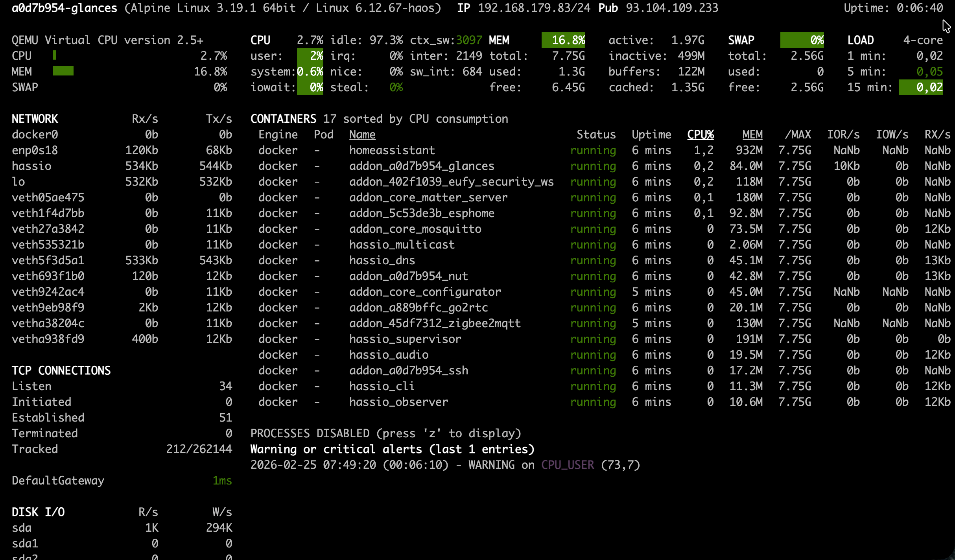Click the CPU_USER warning alert text
Screen dimensions: 955x560
568,465
